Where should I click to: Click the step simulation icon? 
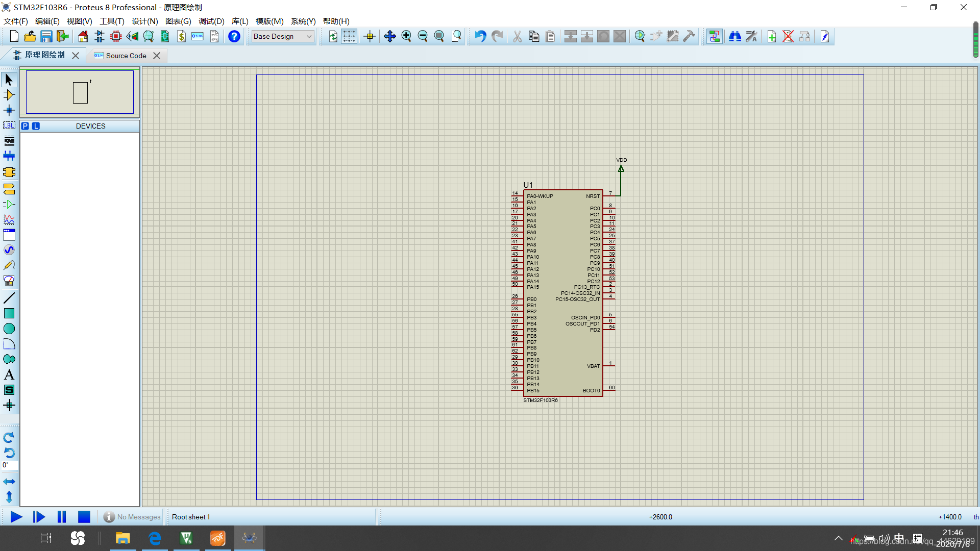(38, 517)
